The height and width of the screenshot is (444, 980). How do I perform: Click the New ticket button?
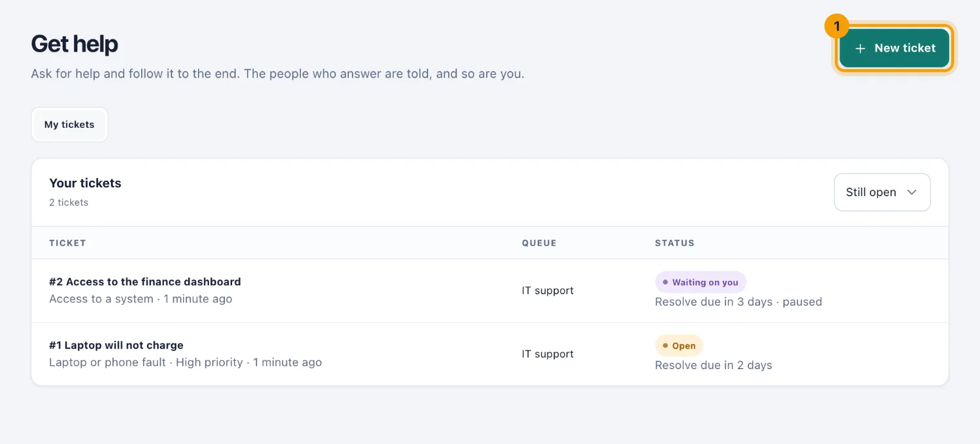[x=894, y=48]
